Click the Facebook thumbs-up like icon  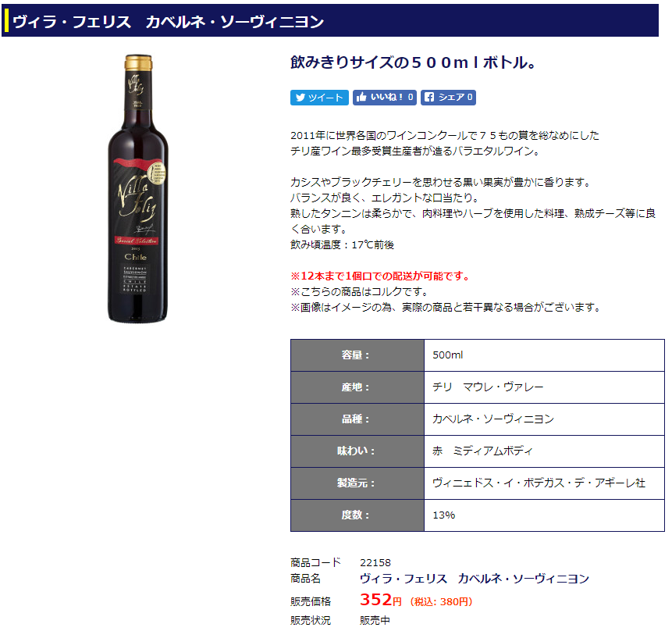(x=361, y=98)
